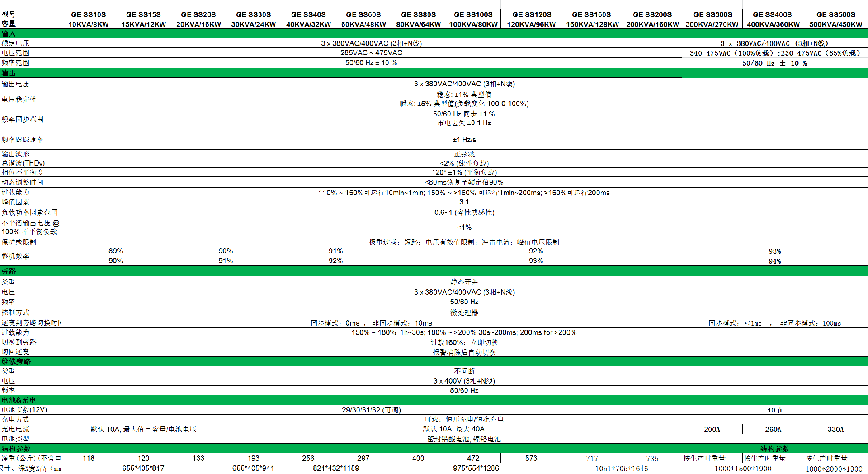Click the 118 net weight cell
868x474 pixels.
[89, 458]
